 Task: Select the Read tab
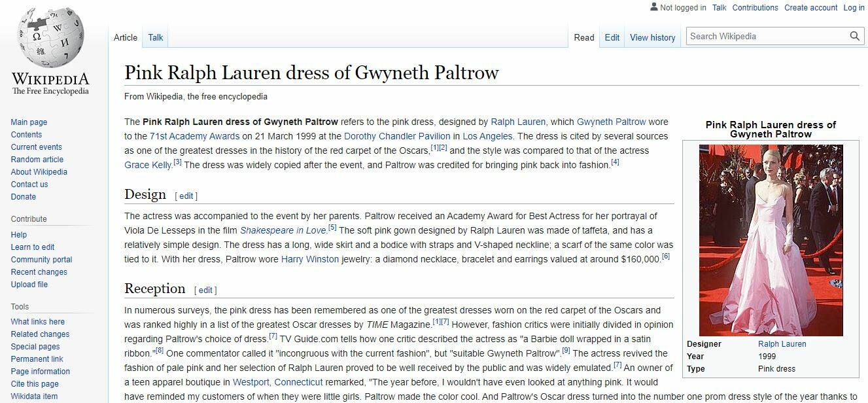click(584, 37)
